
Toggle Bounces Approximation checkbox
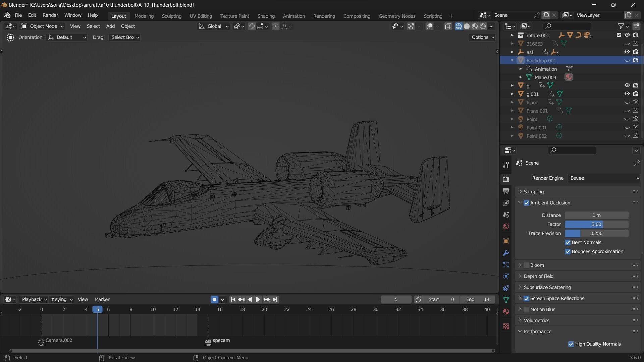coord(568,251)
